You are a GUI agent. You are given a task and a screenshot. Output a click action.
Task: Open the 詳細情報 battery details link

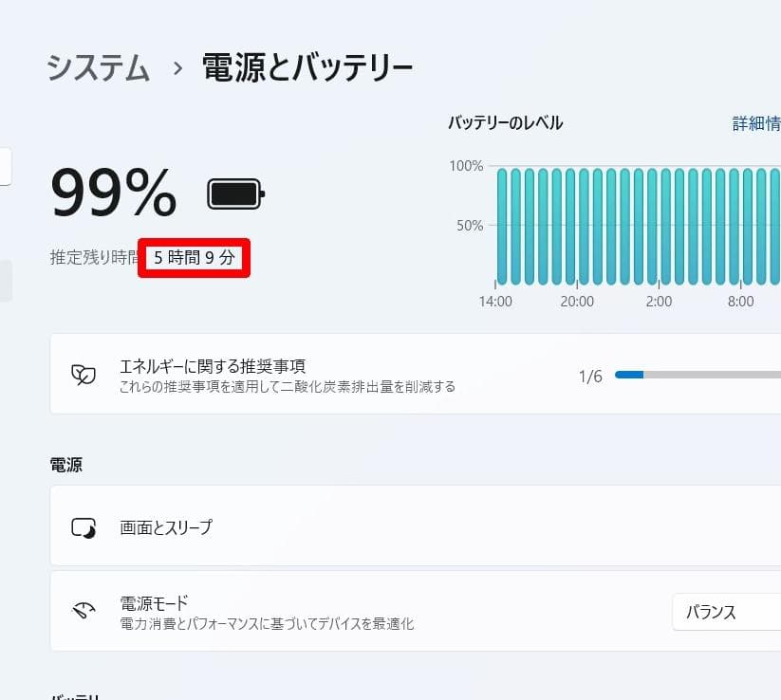(x=759, y=123)
